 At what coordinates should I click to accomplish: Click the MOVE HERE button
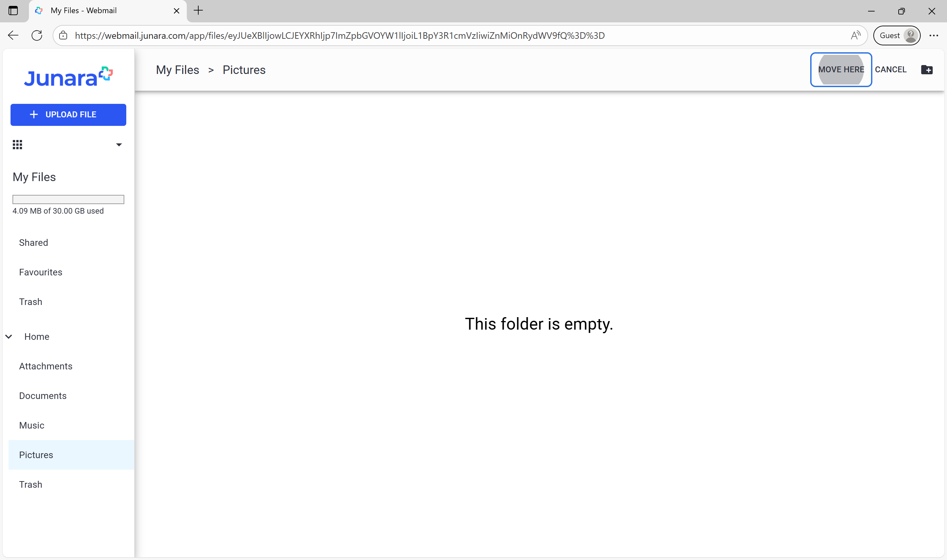(x=841, y=70)
